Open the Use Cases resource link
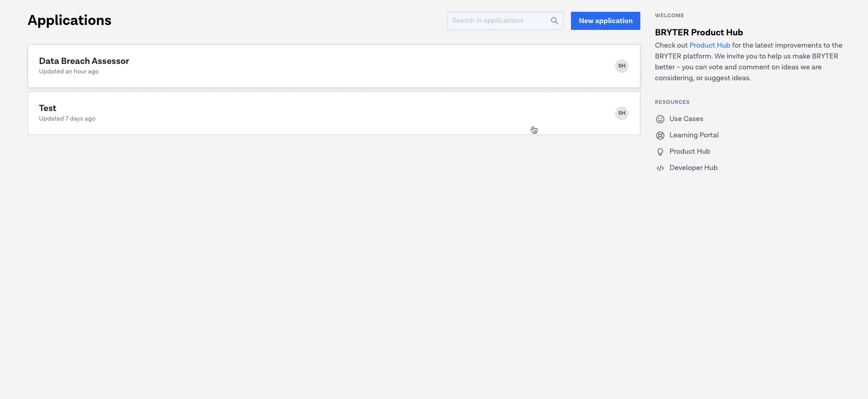This screenshot has width=868, height=399. [x=686, y=119]
